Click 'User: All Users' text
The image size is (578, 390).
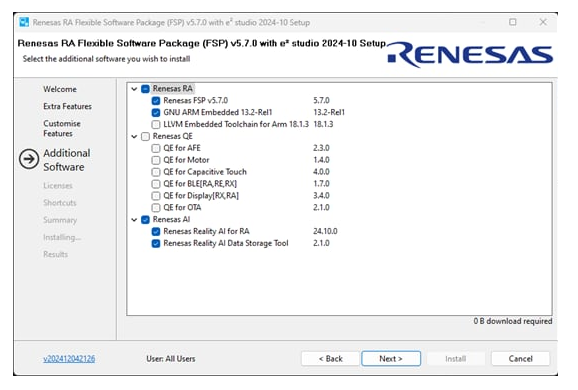tap(171, 359)
